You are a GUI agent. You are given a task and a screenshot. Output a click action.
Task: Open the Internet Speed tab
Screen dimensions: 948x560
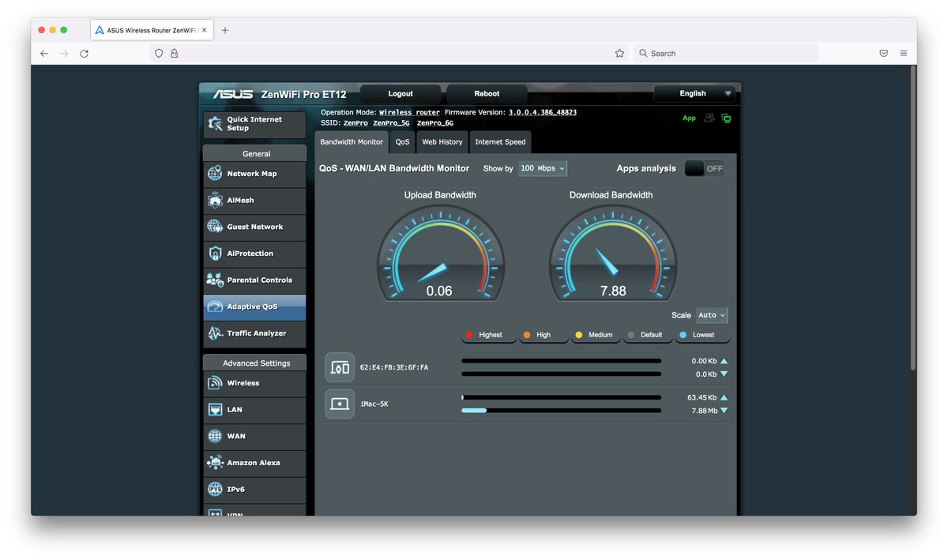(500, 142)
